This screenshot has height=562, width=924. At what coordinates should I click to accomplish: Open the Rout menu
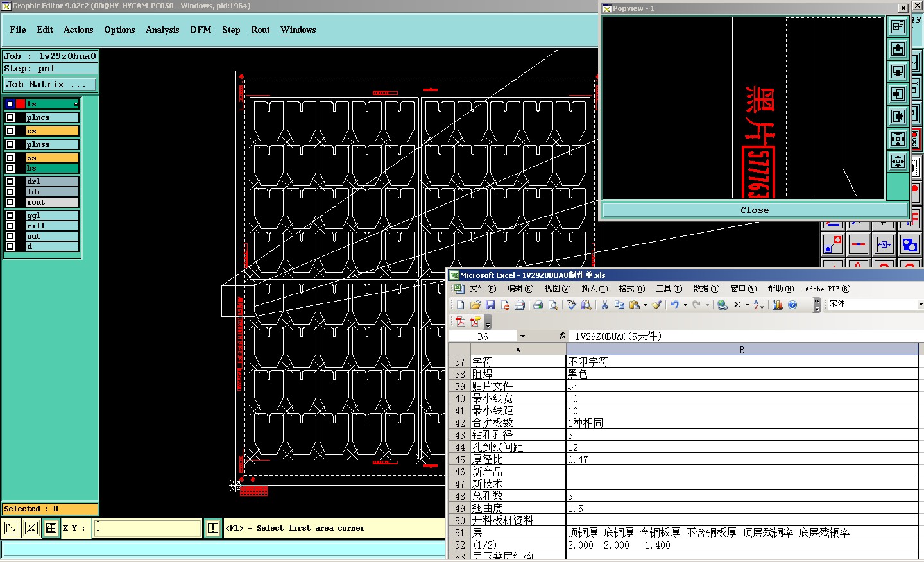click(261, 30)
